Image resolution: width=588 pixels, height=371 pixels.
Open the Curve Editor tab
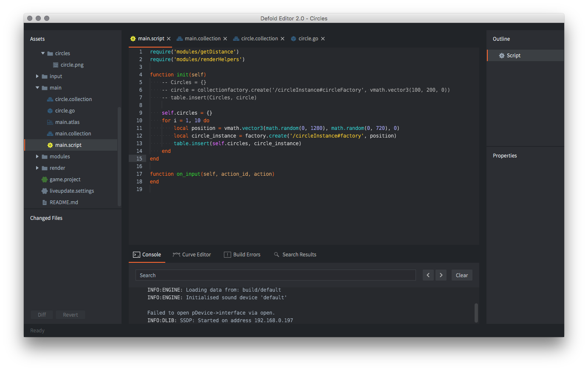[x=192, y=255]
